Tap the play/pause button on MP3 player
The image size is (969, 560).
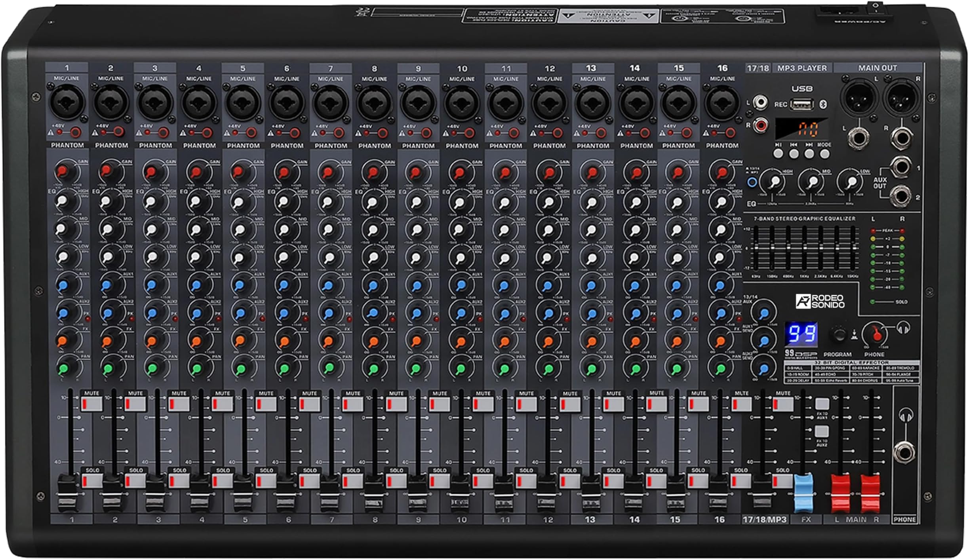click(778, 154)
